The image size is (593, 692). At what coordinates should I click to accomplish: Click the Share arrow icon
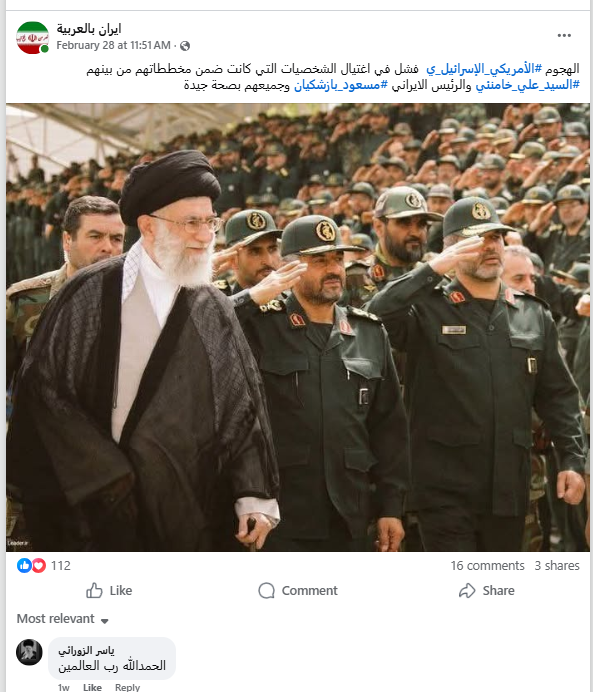click(x=467, y=590)
